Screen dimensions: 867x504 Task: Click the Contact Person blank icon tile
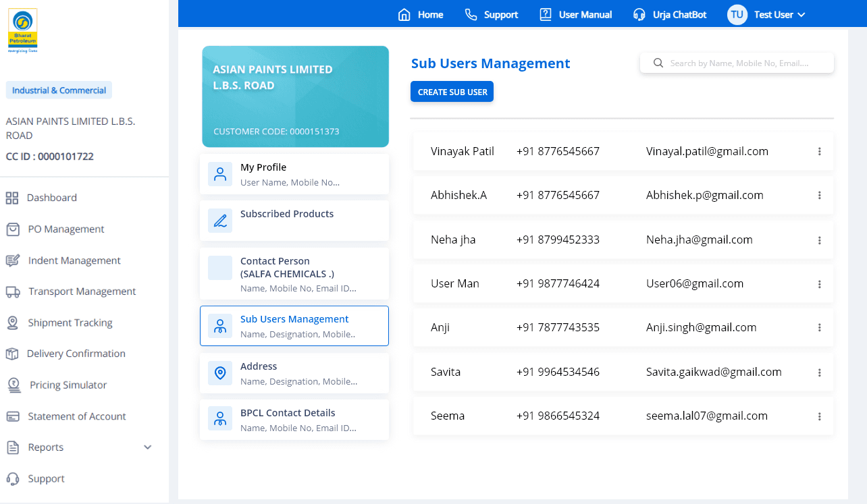coord(220,268)
